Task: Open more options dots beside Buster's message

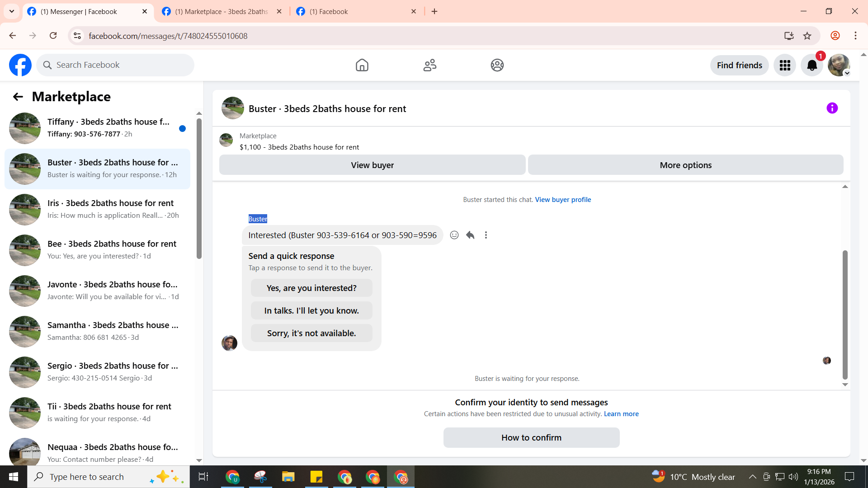Action: pos(486,235)
